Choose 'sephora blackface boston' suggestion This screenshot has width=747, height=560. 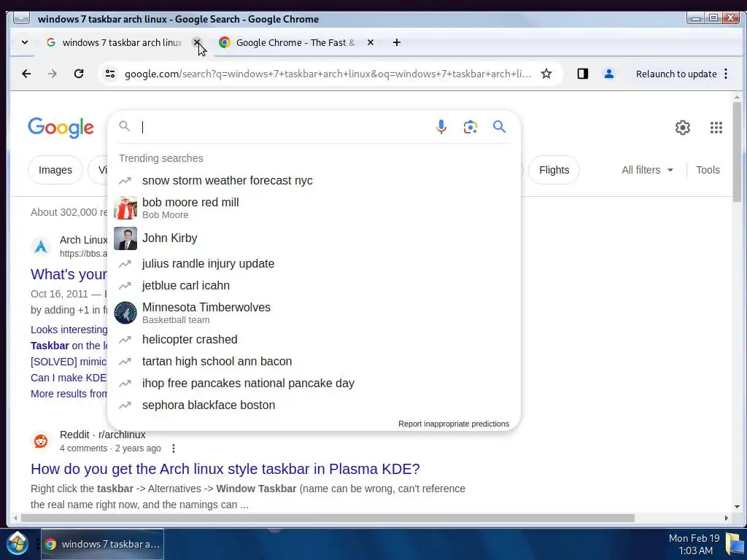pyautogui.click(x=314, y=405)
